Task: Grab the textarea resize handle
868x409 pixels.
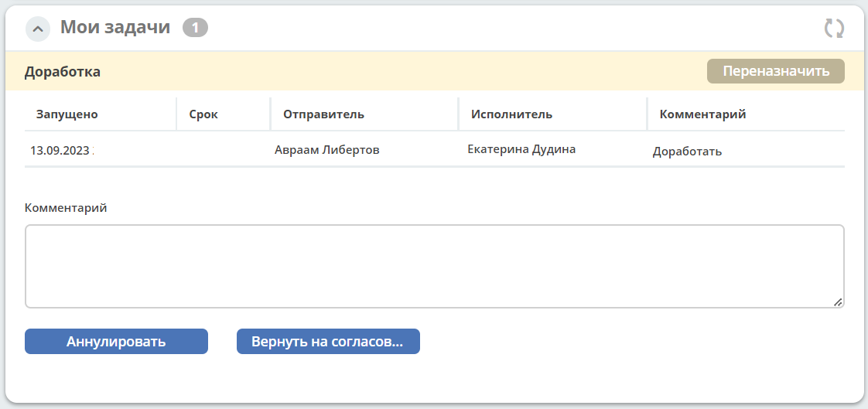Action: (838, 302)
